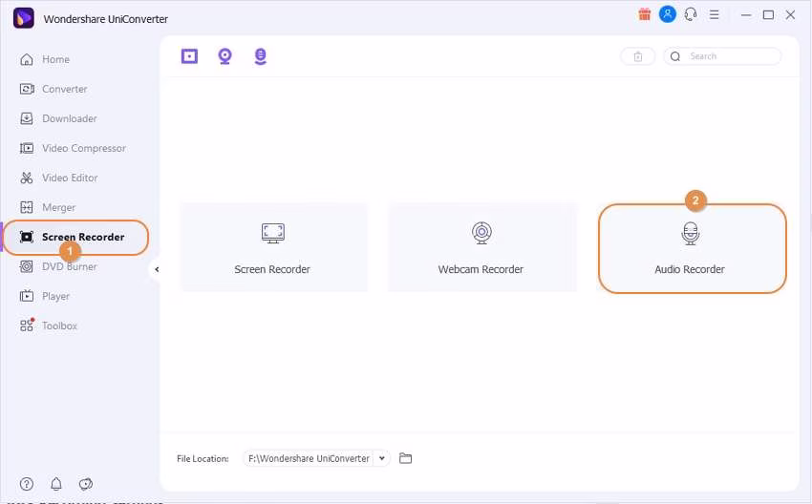Click the DVD Burner disc icon
This screenshot has width=812, height=504.
(x=27, y=266)
